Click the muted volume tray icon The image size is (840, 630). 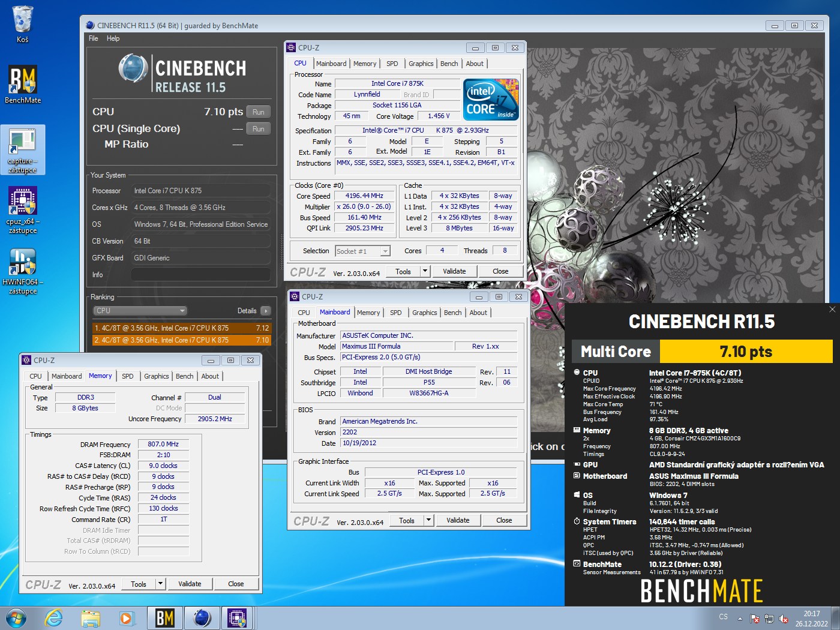pyautogui.click(x=784, y=618)
